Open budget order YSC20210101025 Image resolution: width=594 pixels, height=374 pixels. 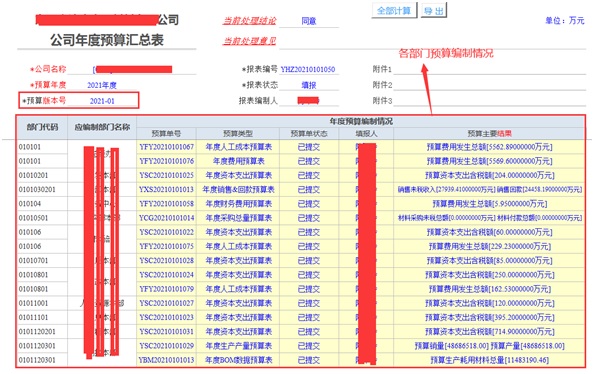pyautogui.click(x=166, y=175)
